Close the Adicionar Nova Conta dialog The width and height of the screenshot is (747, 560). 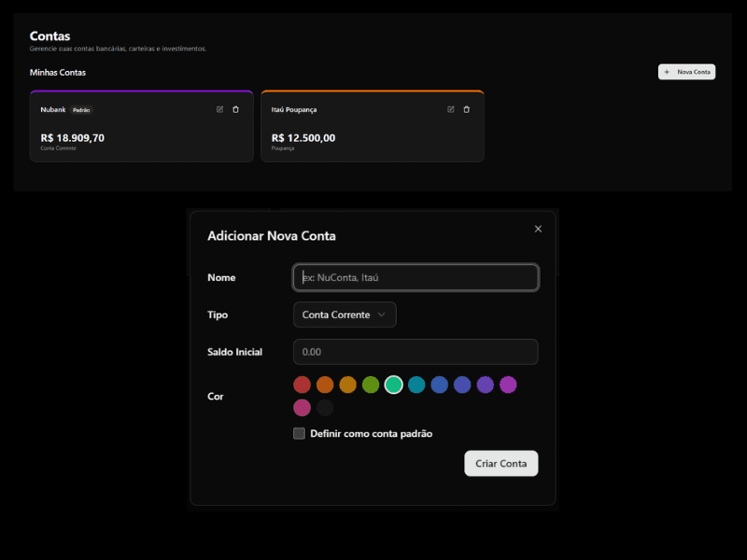tap(538, 229)
